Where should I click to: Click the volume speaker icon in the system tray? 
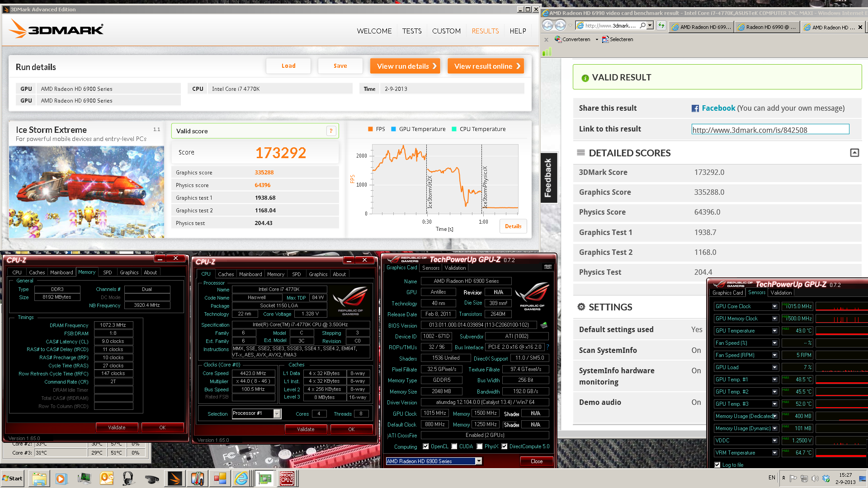pyautogui.click(x=815, y=479)
